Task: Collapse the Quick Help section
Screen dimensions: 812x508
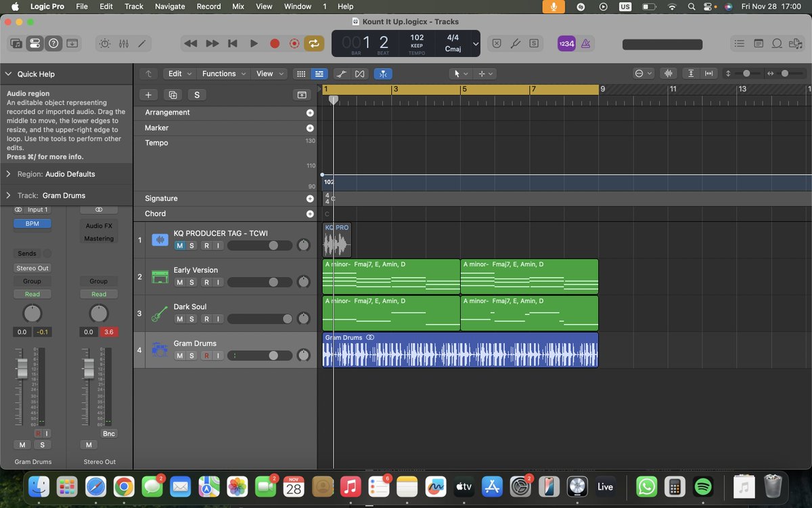Action: click(8, 74)
